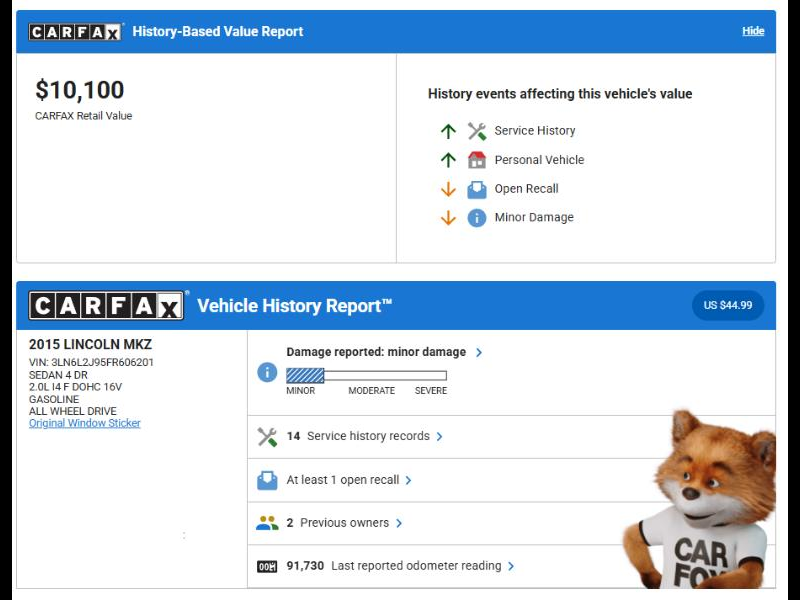
Task: Click the damage reported info circle icon
Action: (x=267, y=372)
